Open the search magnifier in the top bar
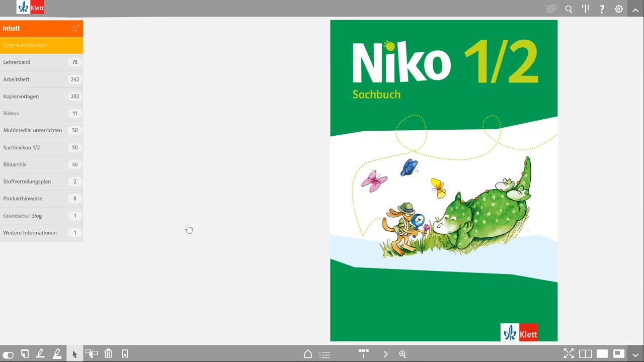 pos(569,9)
